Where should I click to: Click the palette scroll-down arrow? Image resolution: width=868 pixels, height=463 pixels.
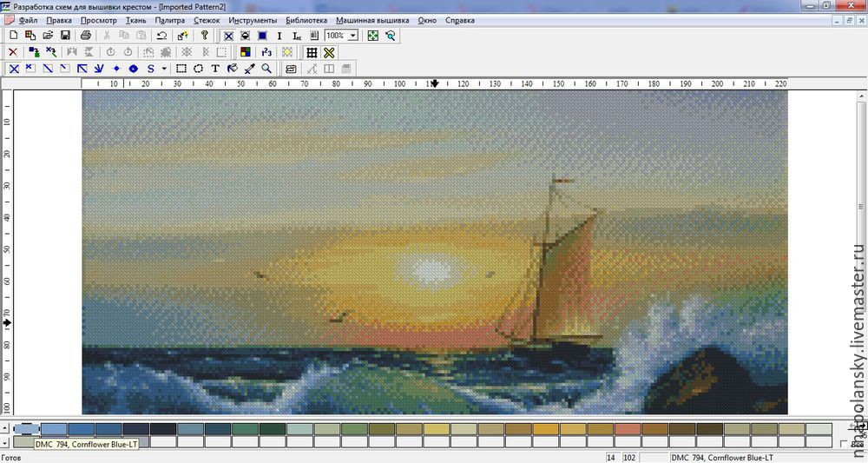pyautogui.click(x=4, y=442)
